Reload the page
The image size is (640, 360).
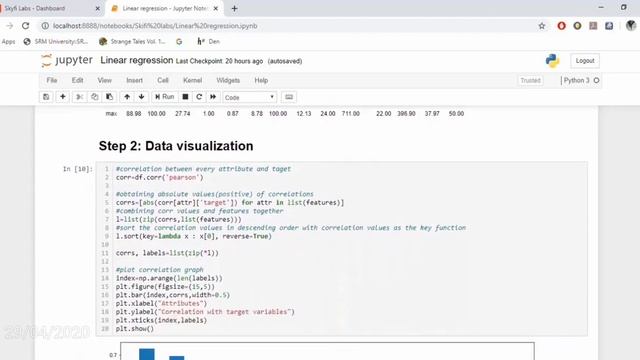[25, 26]
